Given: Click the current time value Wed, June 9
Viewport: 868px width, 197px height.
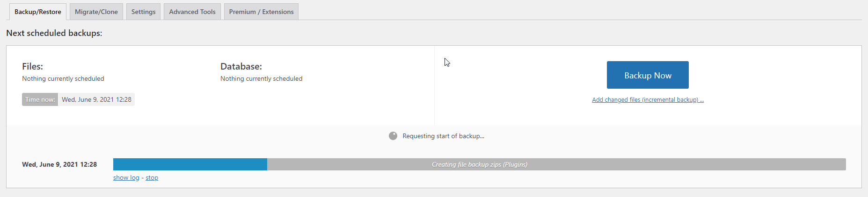Looking at the screenshot, I should (x=96, y=99).
